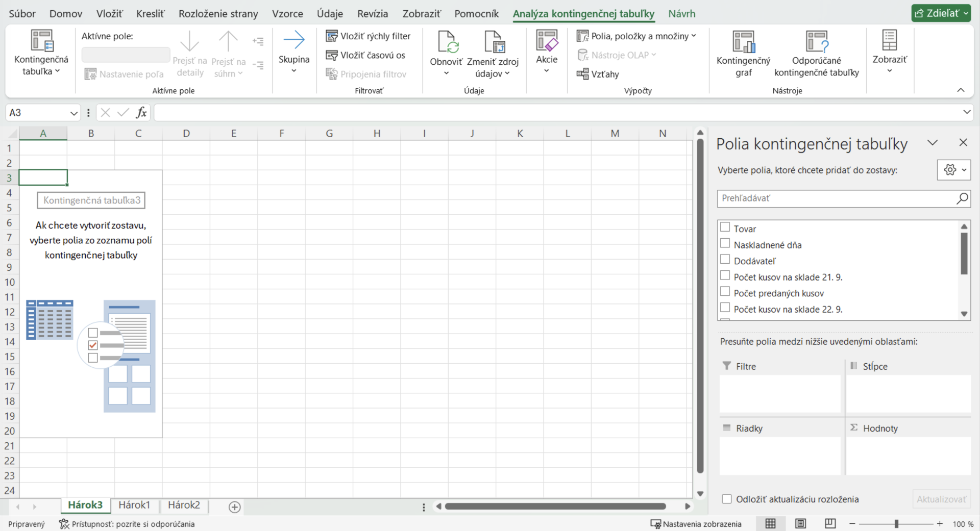Zoom out with minus icon

(x=852, y=524)
